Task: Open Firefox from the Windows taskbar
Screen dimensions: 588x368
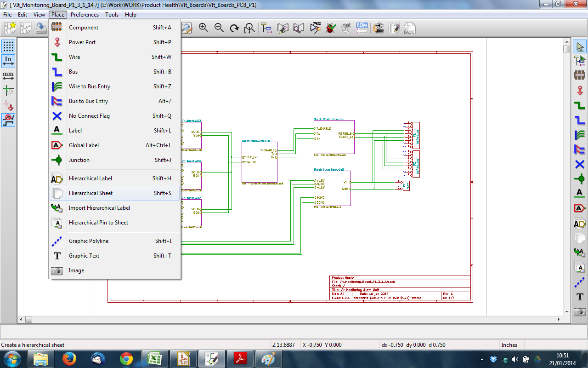Action: coord(69,358)
